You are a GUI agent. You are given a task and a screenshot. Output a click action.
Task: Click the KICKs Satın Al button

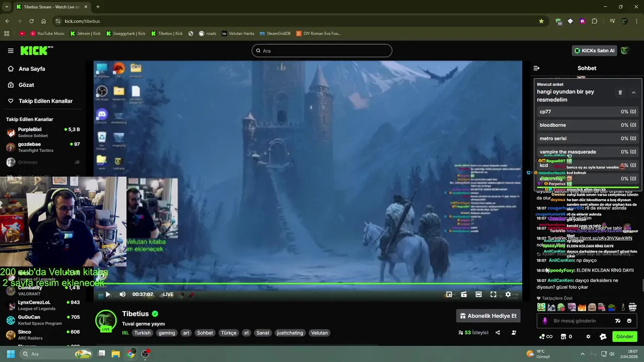pos(594,51)
